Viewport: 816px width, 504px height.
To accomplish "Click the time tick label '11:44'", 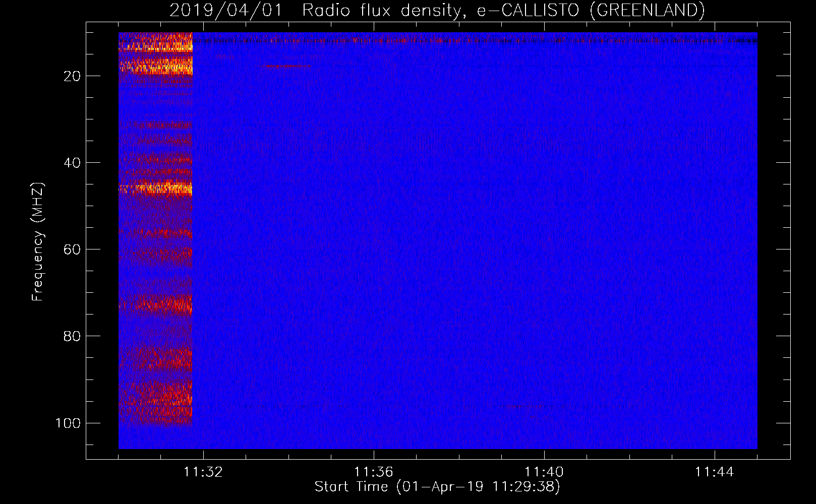I will tap(715, 472).
